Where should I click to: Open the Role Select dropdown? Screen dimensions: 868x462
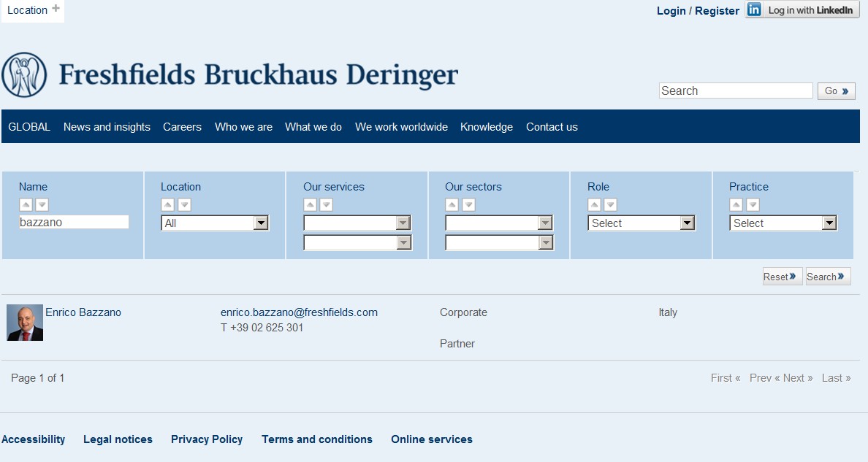point(641,223)
